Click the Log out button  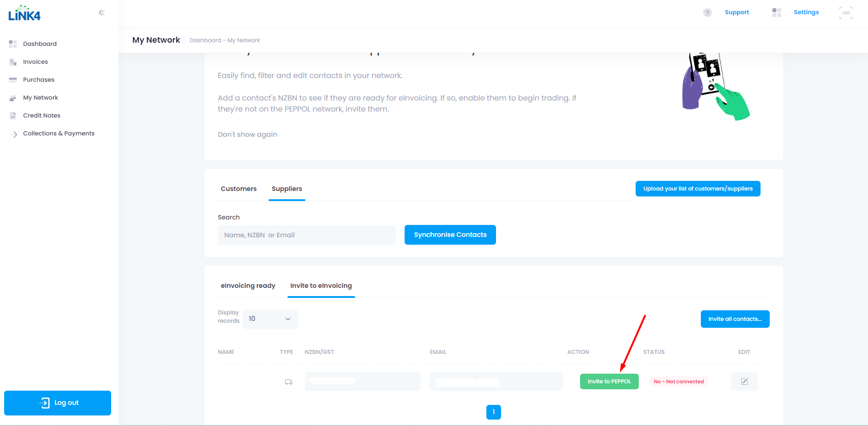(57, 403)
